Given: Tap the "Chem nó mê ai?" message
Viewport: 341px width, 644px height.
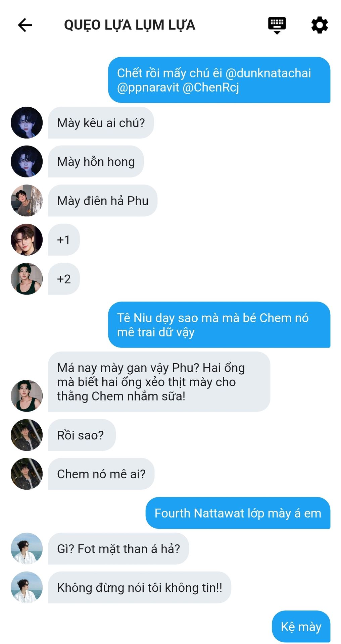Looking at the screenshot, I should [101, 474].
